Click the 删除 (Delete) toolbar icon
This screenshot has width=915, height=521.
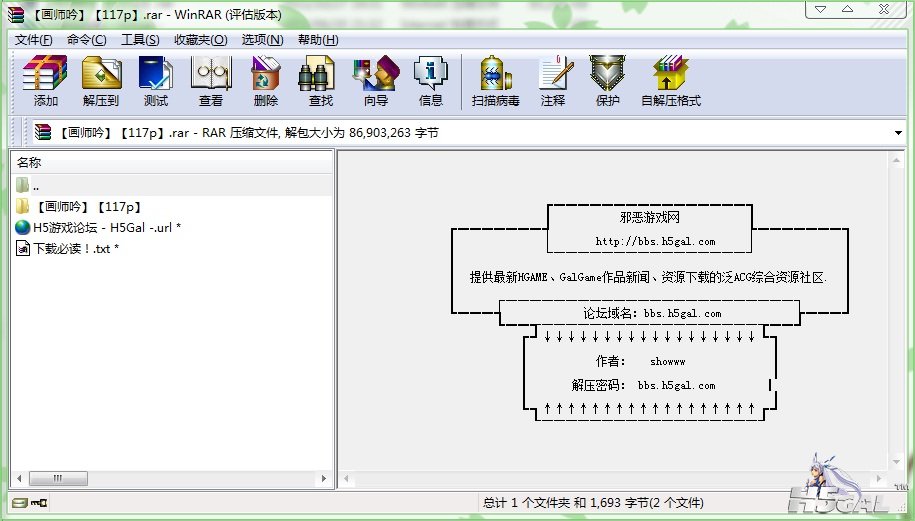(266, 80)
